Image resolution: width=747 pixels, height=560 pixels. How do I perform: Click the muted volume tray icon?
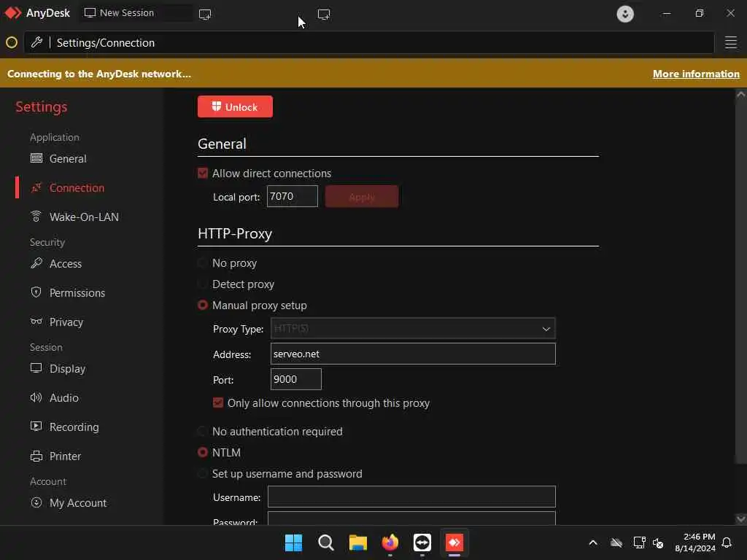(x=658, y=542)
